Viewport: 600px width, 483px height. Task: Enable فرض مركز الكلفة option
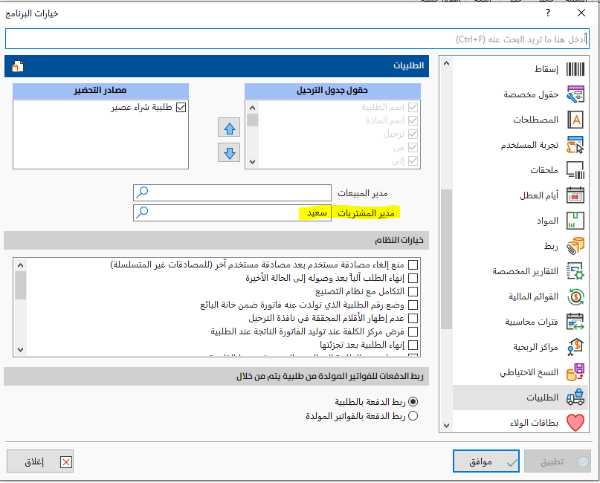413,332
